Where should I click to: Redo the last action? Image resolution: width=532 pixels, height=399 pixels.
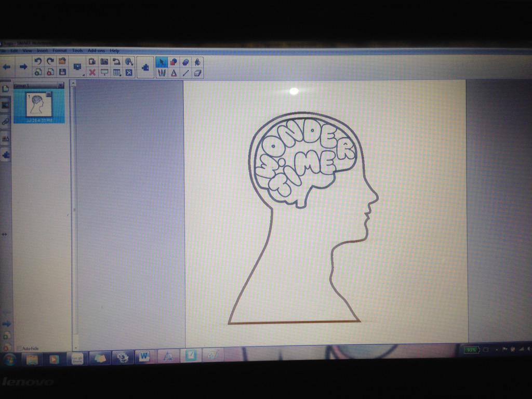50,61
